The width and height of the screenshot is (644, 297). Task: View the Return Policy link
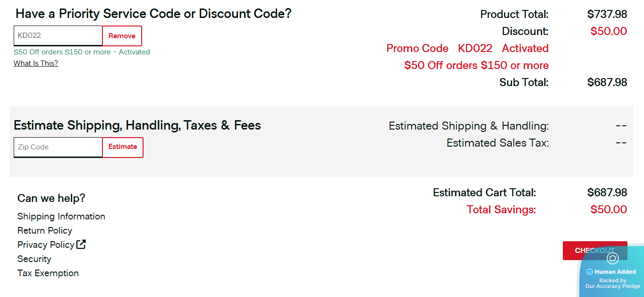pyautogui.click(x=45, y=231)
